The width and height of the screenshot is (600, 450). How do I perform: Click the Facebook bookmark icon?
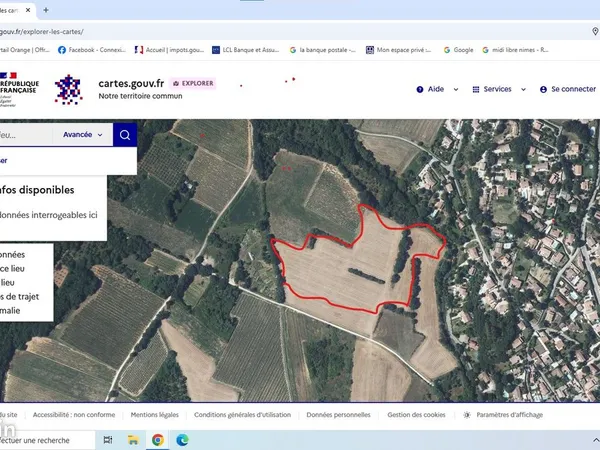point(62,50)
